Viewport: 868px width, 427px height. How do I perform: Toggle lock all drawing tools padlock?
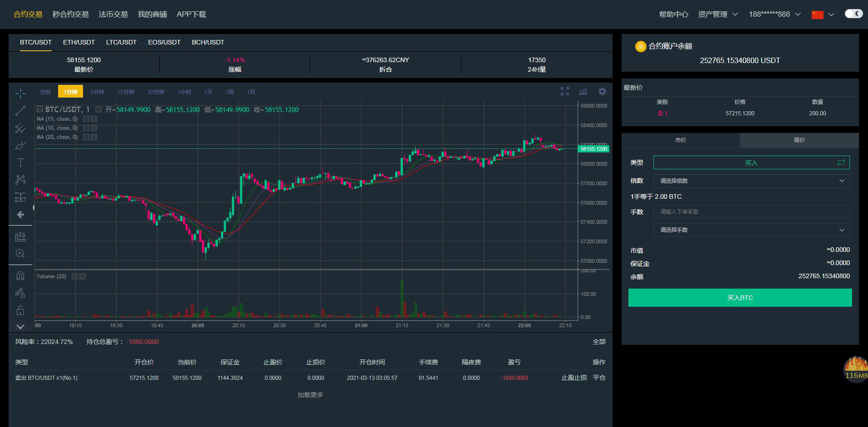(20, 310)
